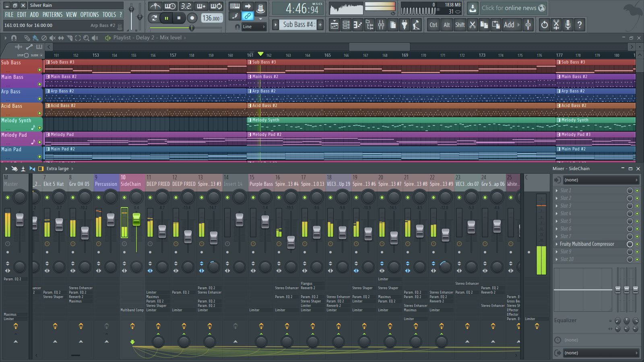Stop playback with the stop button
Screen dimensions: 644x362
coord(179,18)
